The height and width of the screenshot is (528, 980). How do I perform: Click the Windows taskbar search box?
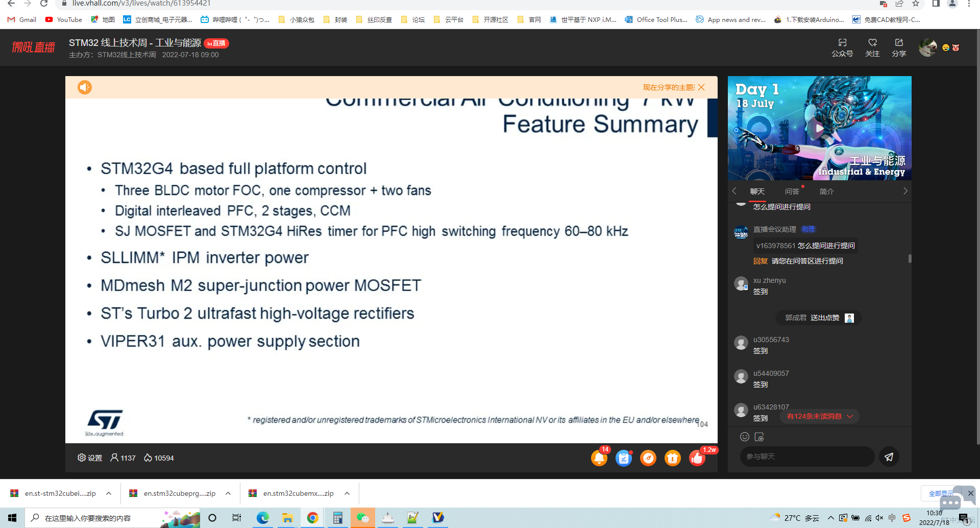[x=112, y=518]
